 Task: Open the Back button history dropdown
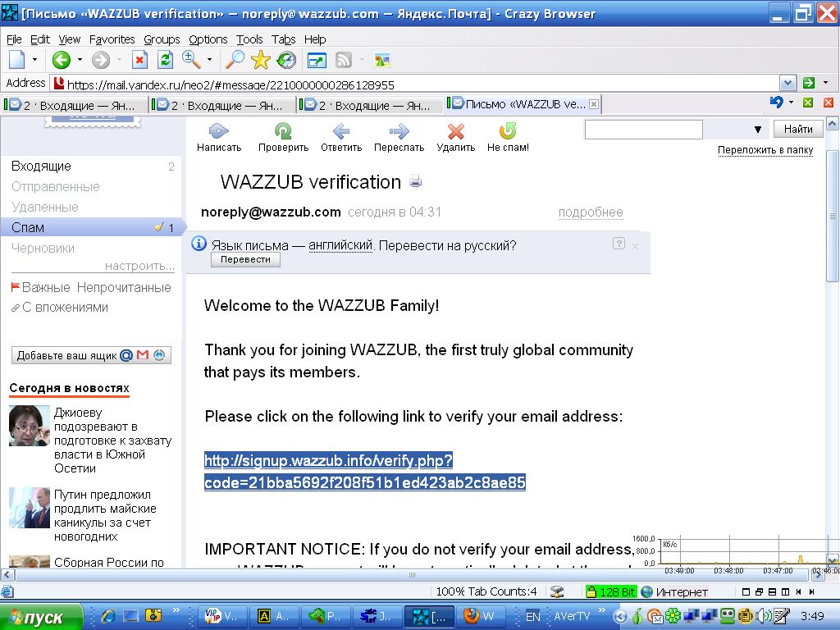pyautogui.click(x=80, y=59)
